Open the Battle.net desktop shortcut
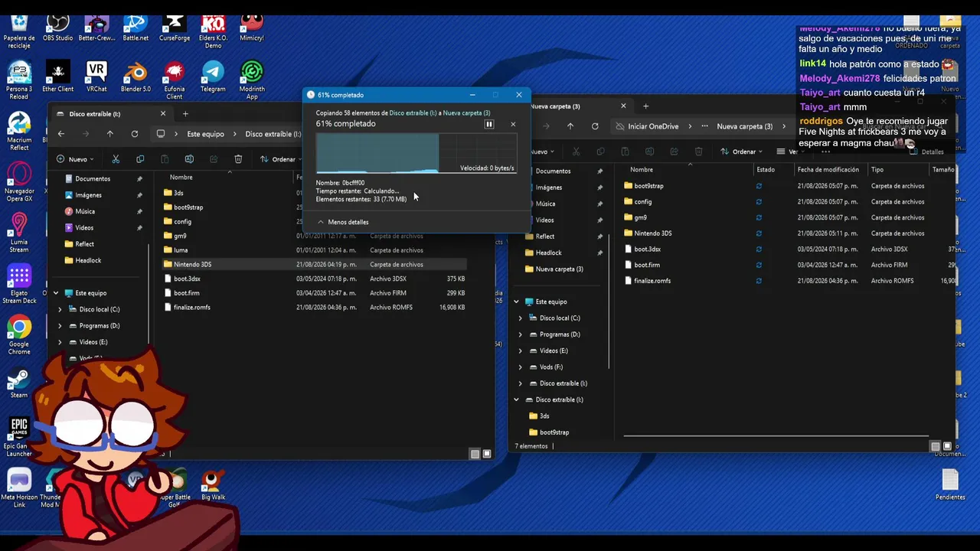The image size is (980, 551). 136,28
